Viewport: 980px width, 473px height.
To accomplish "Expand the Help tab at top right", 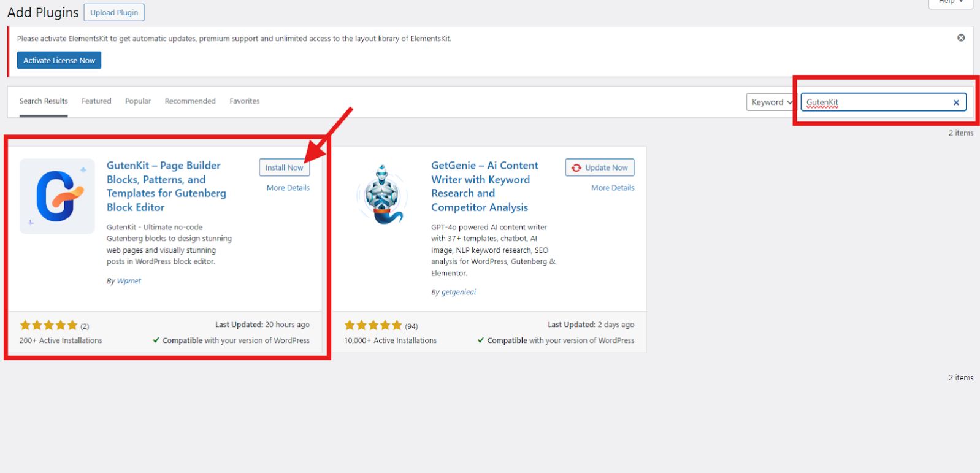I will click(x=951, y=2).
